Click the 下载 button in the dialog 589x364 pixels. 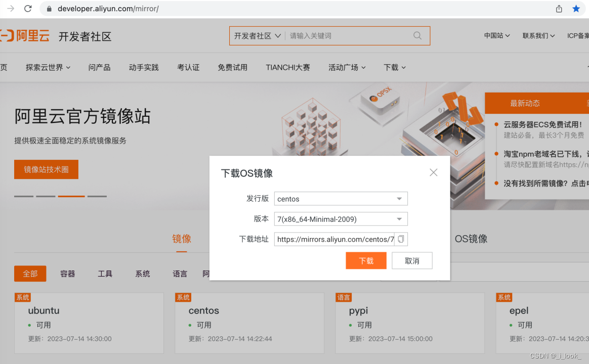tap(366, 260)
